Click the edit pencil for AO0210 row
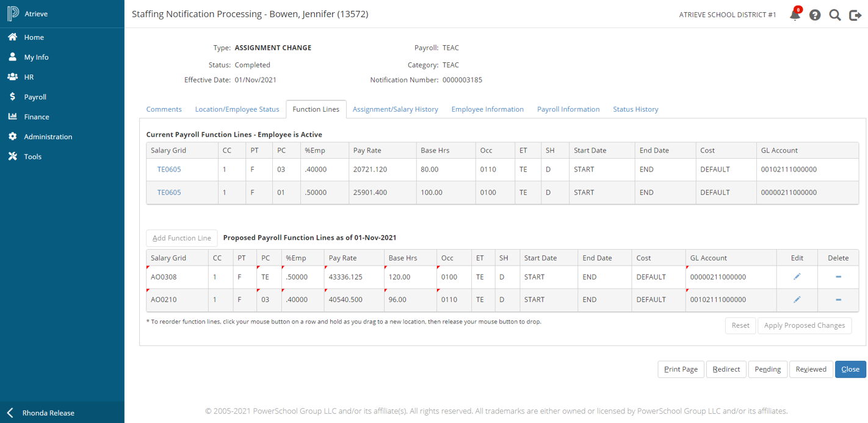868x423 pixels. pos(797,300)
